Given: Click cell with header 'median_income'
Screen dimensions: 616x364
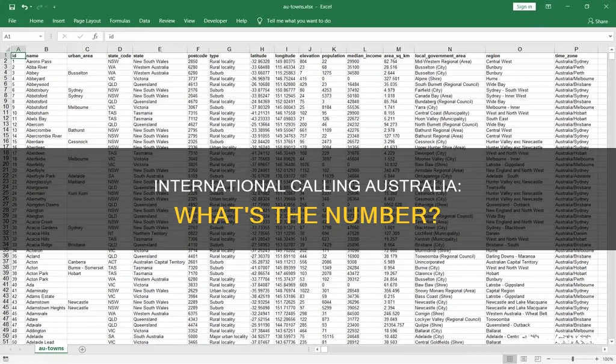Looking at the screenshot, I should 364,56.
